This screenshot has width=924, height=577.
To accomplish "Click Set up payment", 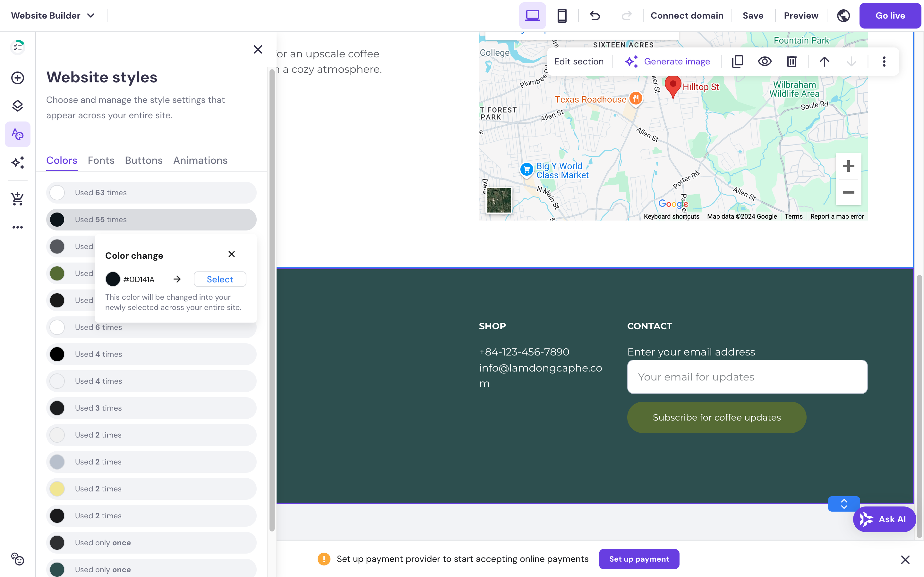I will click(x=639, y=559).
